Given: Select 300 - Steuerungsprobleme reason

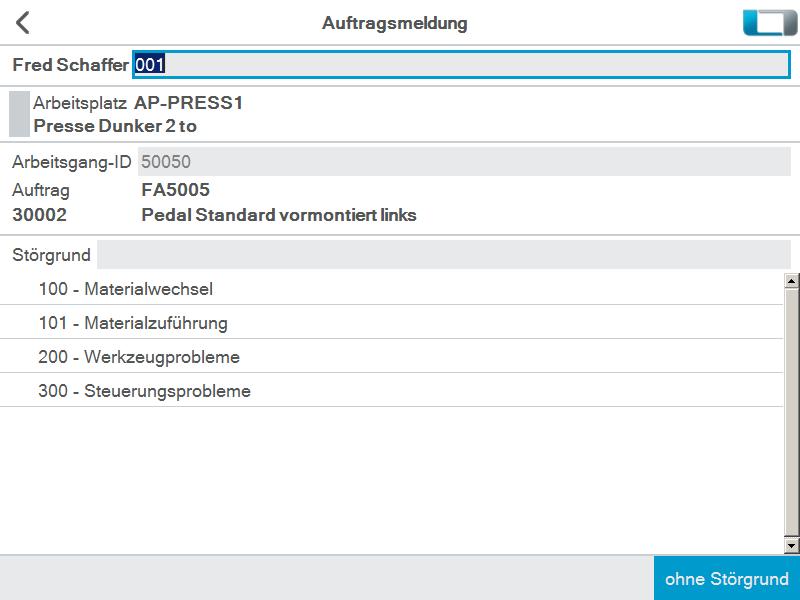Looking at the screenshot, I should [391, 391].
